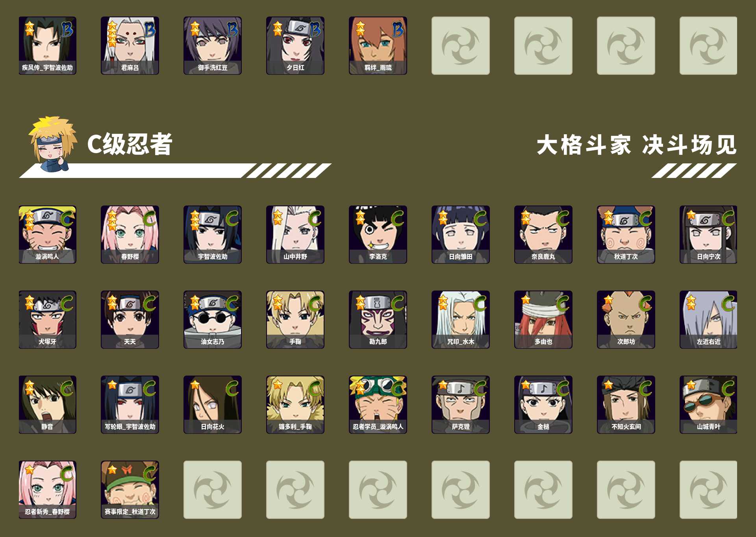Choose the 羁绊_雨琉 character icon
756x537 pixels.
tap(378, 46)
